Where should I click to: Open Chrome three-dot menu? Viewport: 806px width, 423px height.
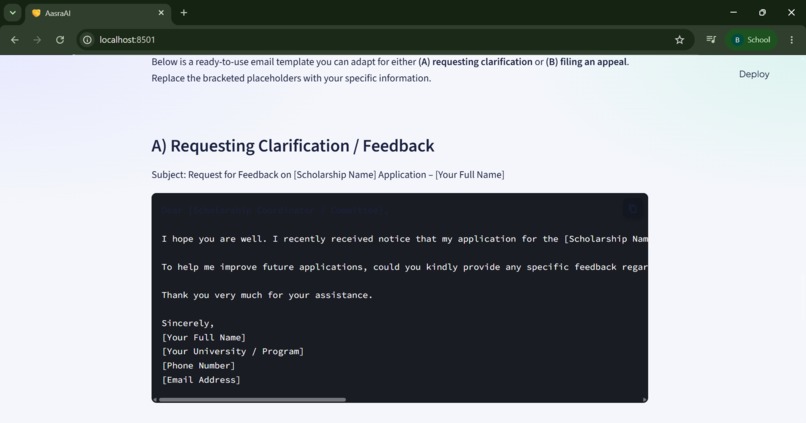[792, 40]
